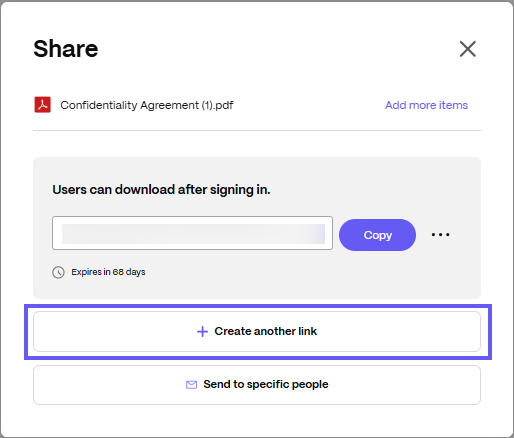Click the Create another link label text
This screenshot has height=438, width=514.
(266, 331)
